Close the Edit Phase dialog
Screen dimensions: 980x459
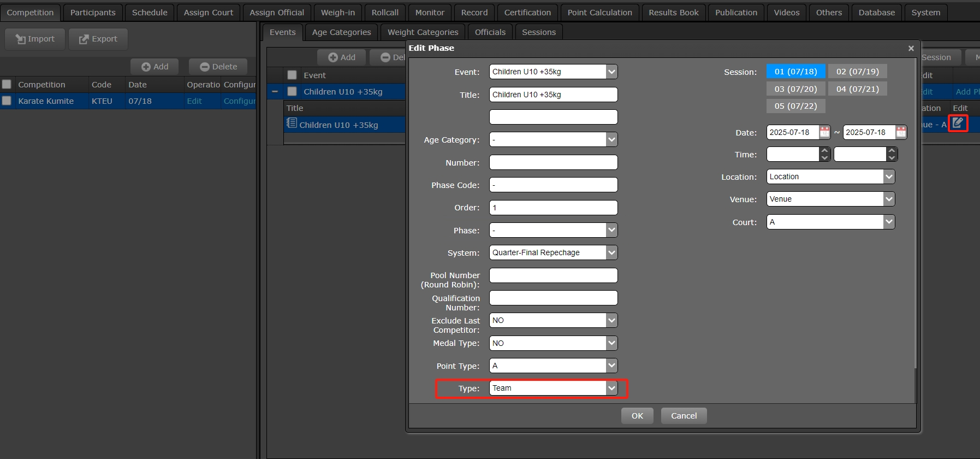point(911,48)
